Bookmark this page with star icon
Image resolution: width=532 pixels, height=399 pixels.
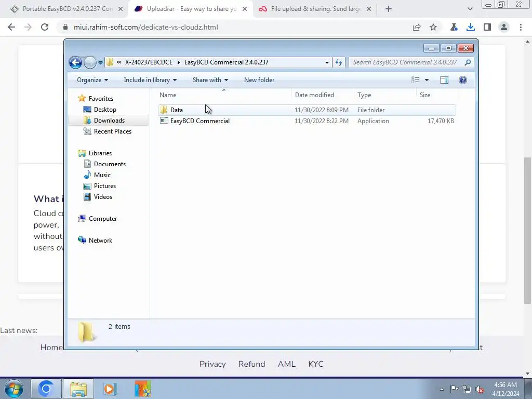point(433,27)
